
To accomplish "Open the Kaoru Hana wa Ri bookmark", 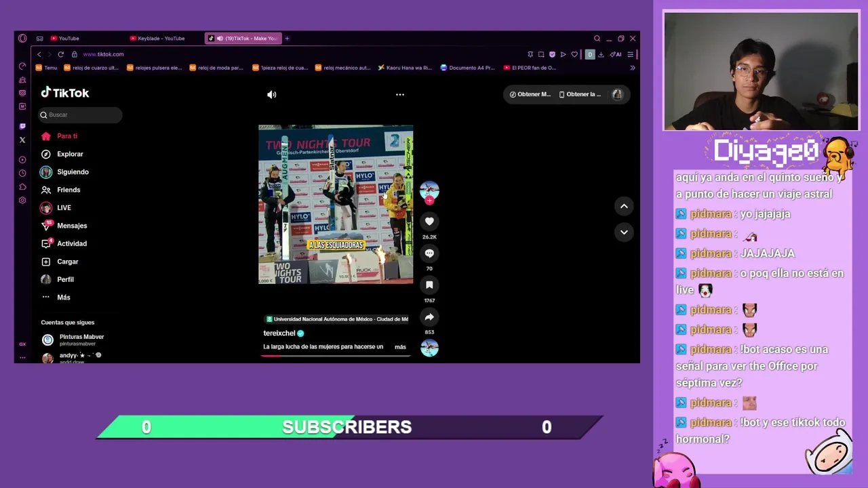I will [405, 68].
